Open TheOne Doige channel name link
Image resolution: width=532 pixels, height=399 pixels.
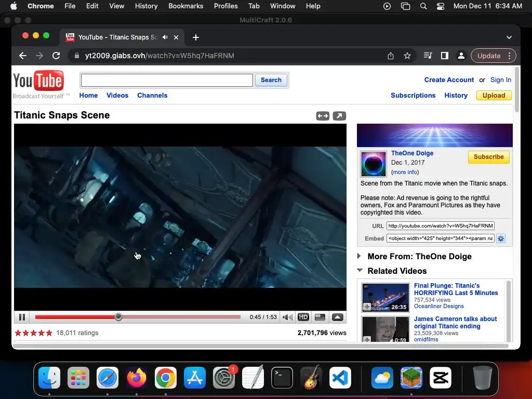click(412, 153)
